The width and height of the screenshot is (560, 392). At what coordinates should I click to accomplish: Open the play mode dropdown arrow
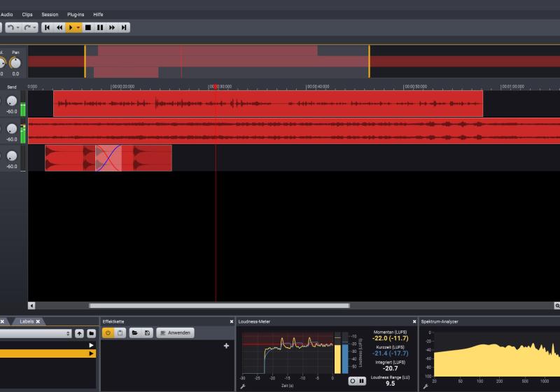(78, 27)
